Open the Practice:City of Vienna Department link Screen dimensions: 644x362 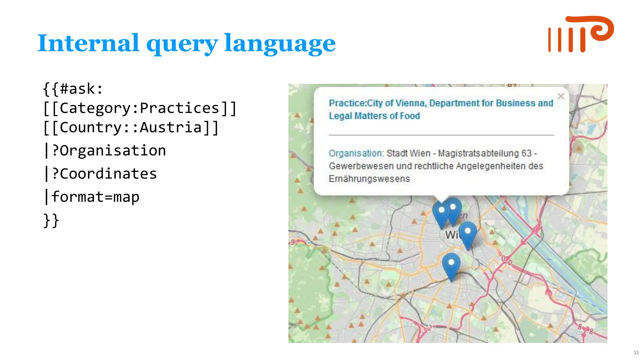pyautogui.click(x=441, y=109)
